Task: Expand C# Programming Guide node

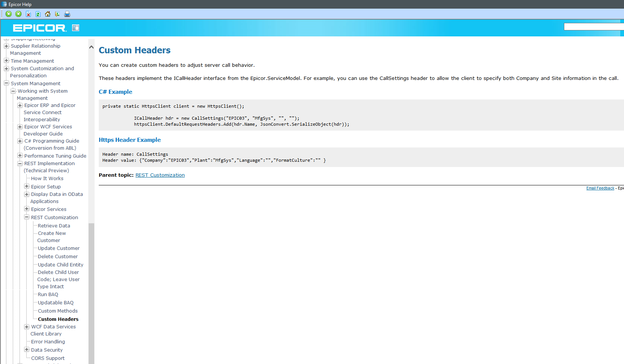Action: click(20, 141)
